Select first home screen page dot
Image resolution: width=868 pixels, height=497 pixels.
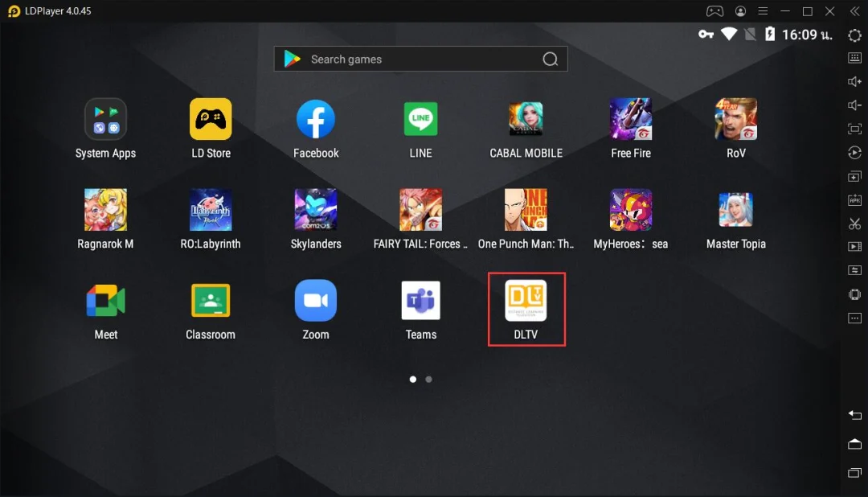coord(413,380)
